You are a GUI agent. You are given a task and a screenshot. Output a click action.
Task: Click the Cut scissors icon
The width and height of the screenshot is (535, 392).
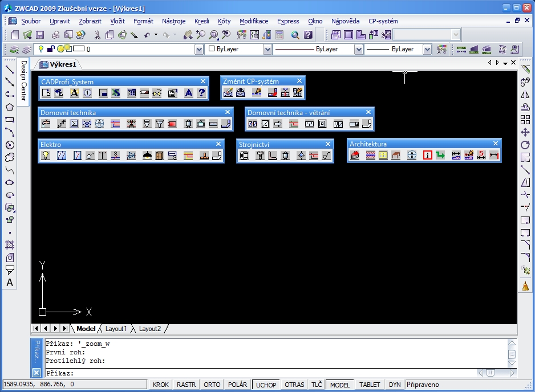pyautogui.click(x=97, y=35)
